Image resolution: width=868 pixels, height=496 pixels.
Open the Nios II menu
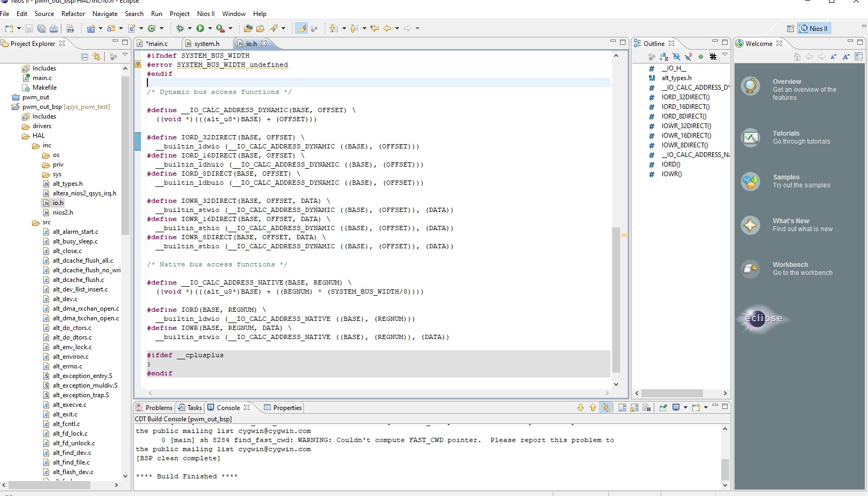click(206, 14)
